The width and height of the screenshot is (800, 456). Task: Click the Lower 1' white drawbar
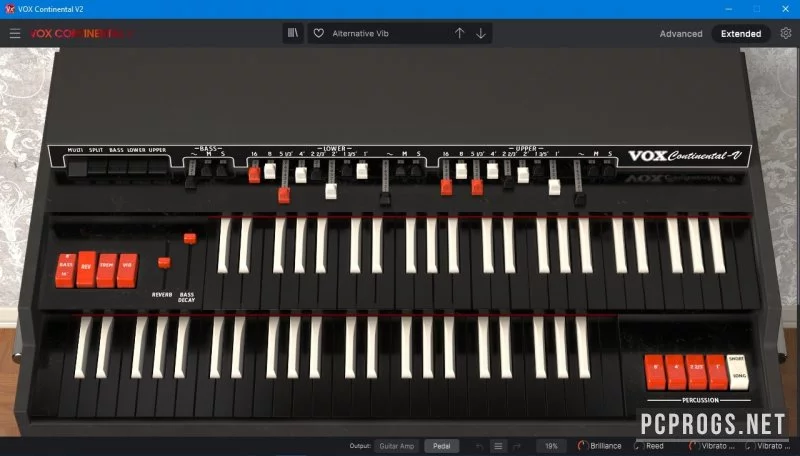pyautogui.click(x=362, y=171)
